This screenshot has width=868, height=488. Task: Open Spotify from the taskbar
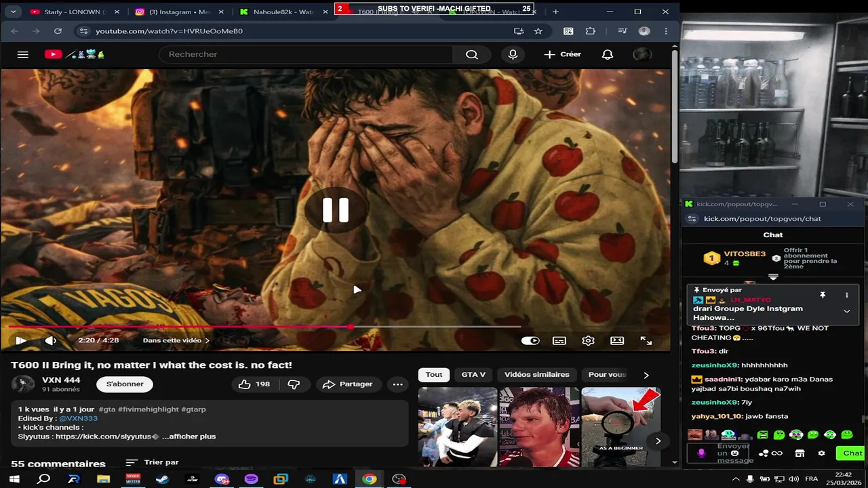point(251,479)
